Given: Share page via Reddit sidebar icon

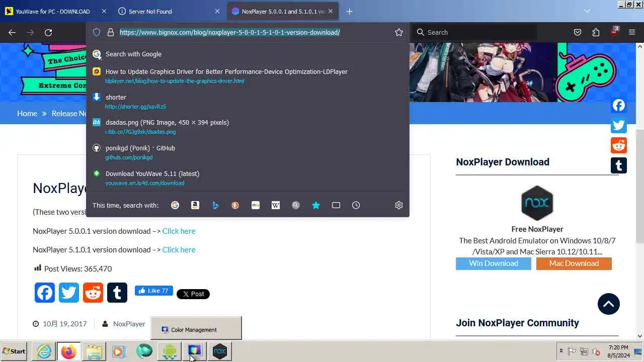Looking at the screenshot, I should coord(619,145).
